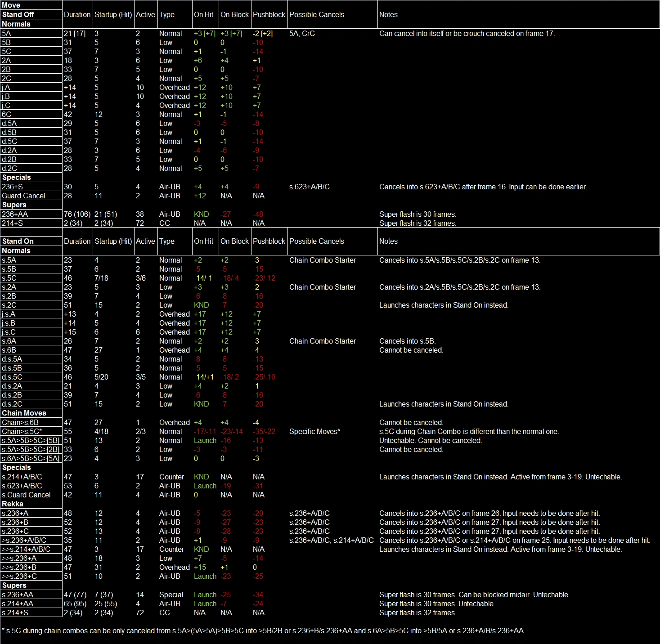Click the "d.s.2A" move name cell
This screenshot has height=644, width=660.
pos(31,386)
